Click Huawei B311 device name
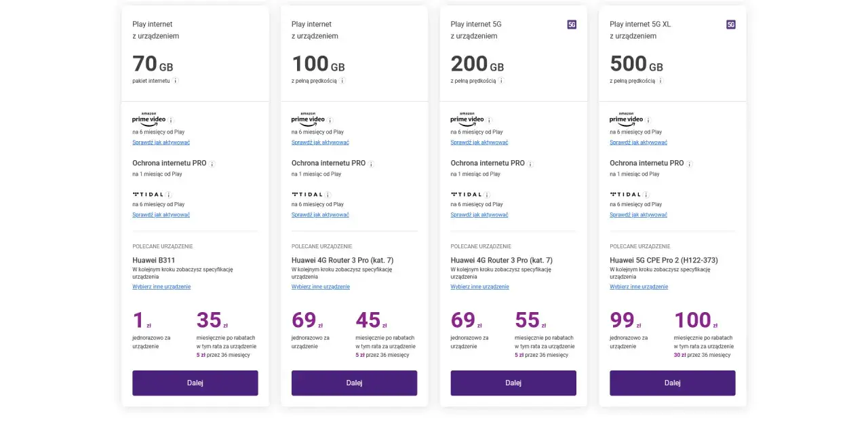The width and height of the screenshot is (868, 422). [154, 260]
